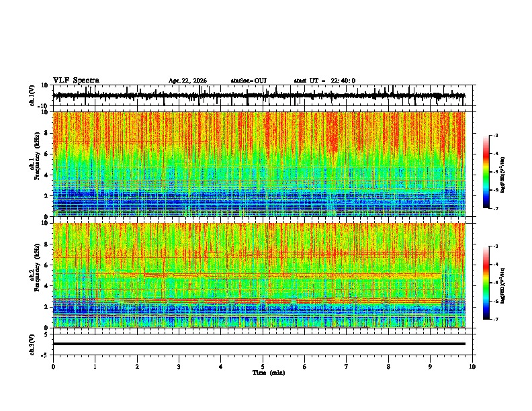Click the lower color scale bar
Viewport: 532px width, 411px height.
tap(486, 283)
